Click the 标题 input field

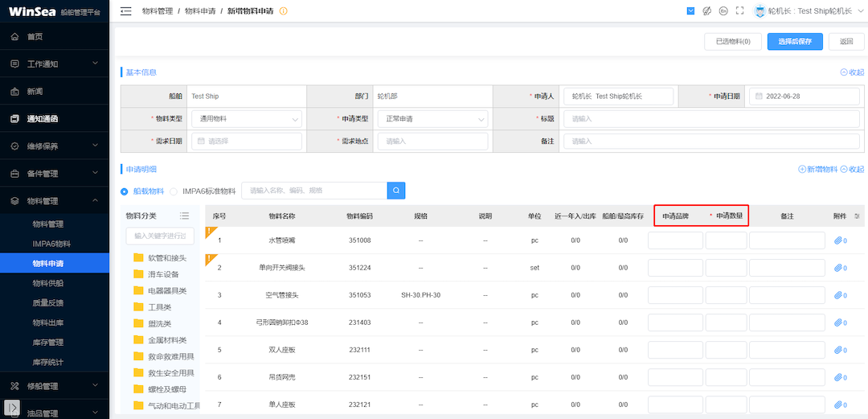click(712, 118)
